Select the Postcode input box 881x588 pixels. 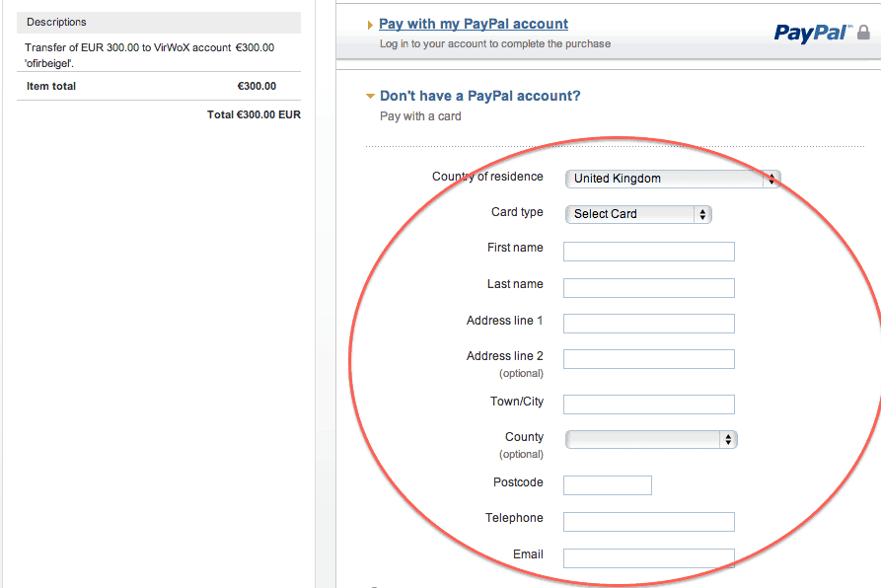click(608, 485)
